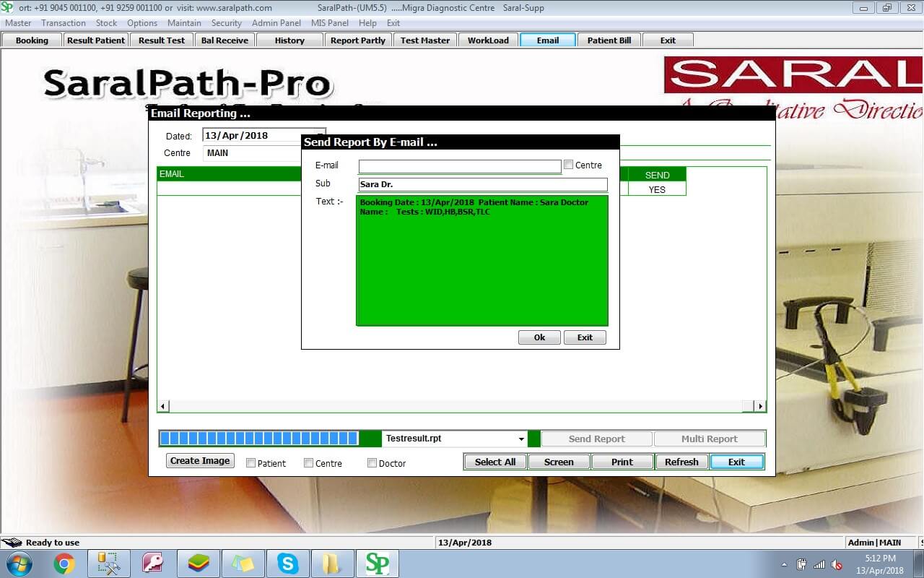The image size is (924, 578).
Task: Click the Windows Start button
Action: point(19,564)
